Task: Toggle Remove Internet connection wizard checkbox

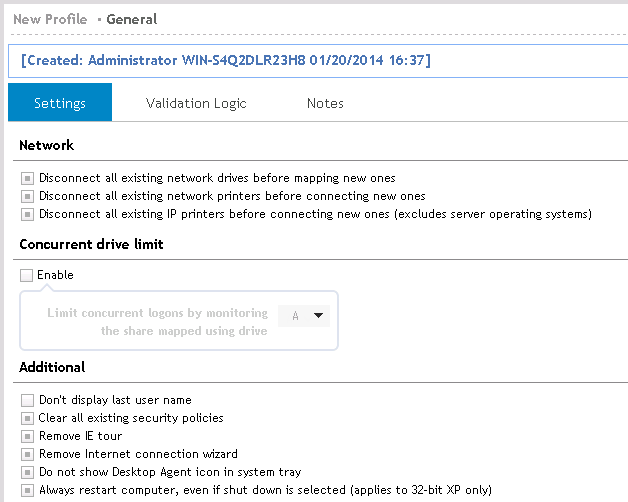Action: (x=27, y=454)
